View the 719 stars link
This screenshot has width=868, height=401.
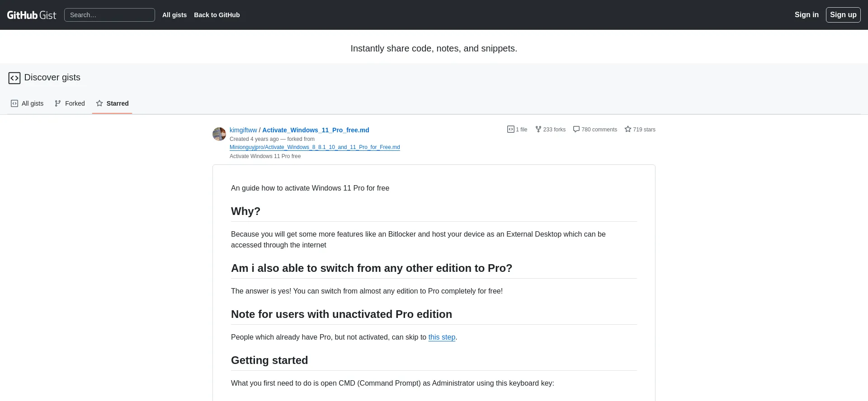(640, 129)
